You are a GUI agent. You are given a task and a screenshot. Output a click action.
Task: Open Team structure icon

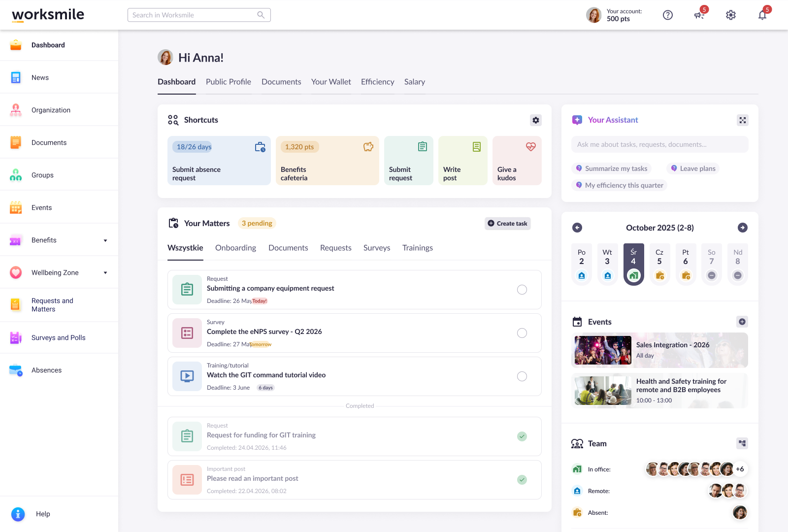click(742, 443)
